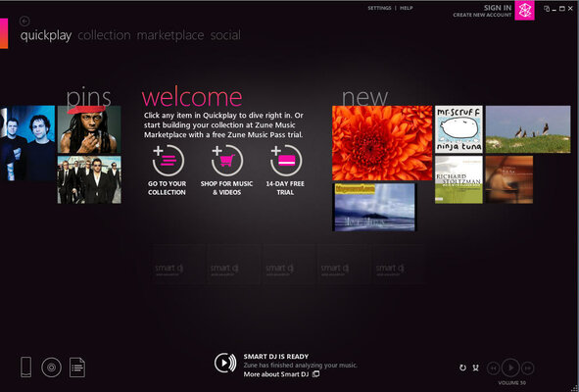Select the quickplay tab

click(x=46, y=36)
